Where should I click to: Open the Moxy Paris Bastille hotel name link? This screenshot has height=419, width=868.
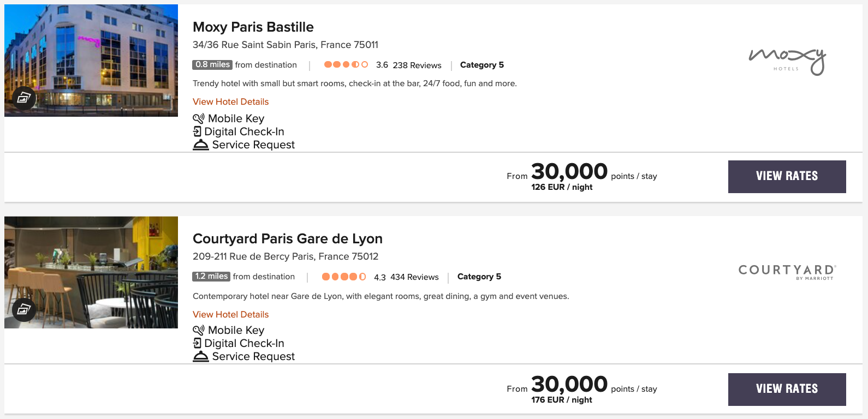(x=253, y=27)
